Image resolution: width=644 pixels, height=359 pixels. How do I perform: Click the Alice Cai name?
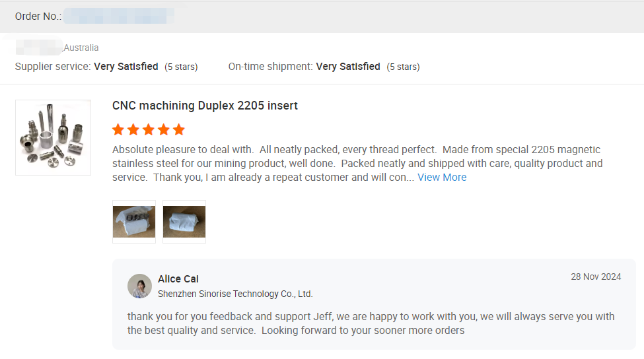pos(178,279)
